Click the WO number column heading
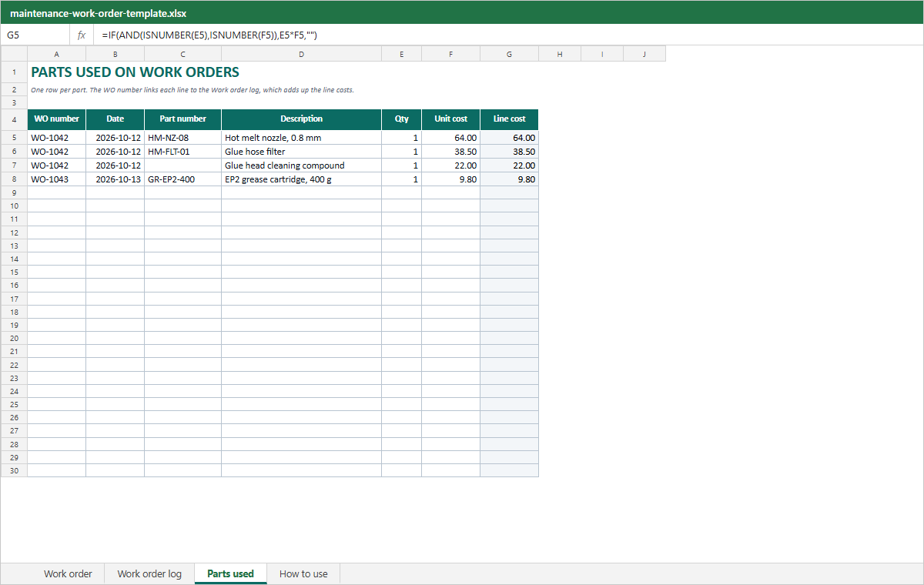Screen dimensions: 924x585 tap(56, 119)
